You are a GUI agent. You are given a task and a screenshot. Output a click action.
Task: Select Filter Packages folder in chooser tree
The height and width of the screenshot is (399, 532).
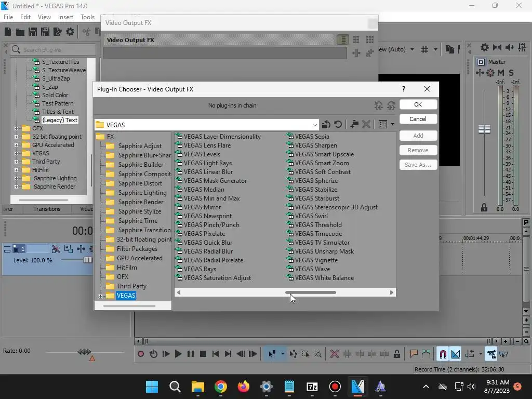137,249
